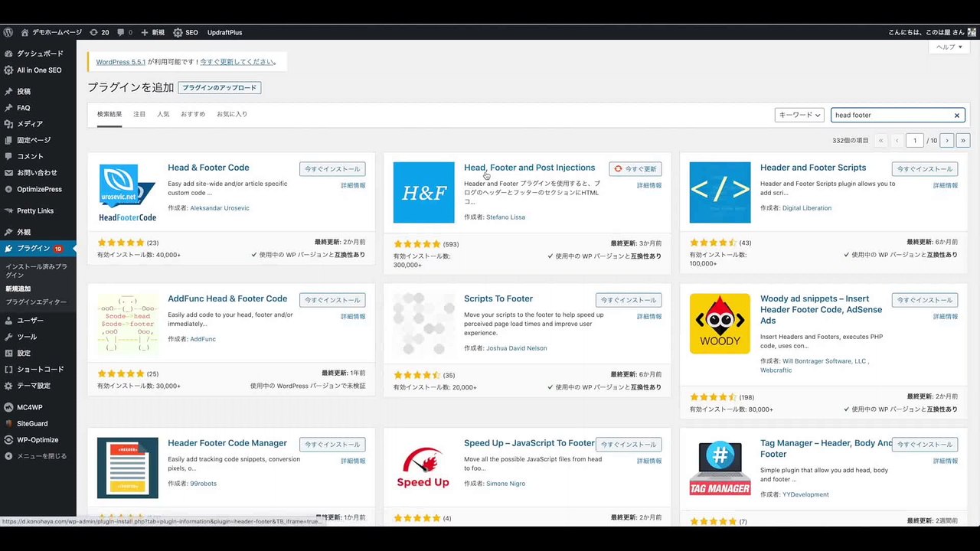Expand the Help (ヘルプ) panel
This screenshot has height=551, width=980.
click(x=949, y=47)
